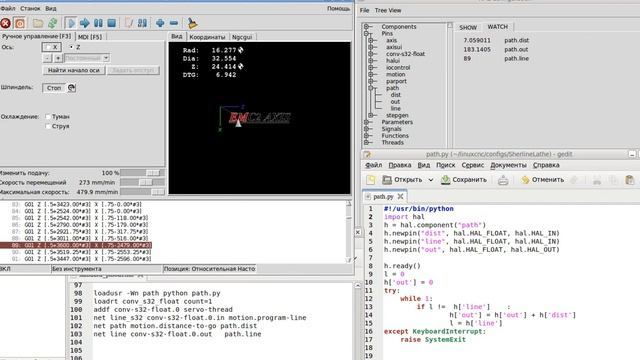Screen dimensions: 640x360
Task: Expand the Signals node in HAL tree
Action: (x=366, y=129)
